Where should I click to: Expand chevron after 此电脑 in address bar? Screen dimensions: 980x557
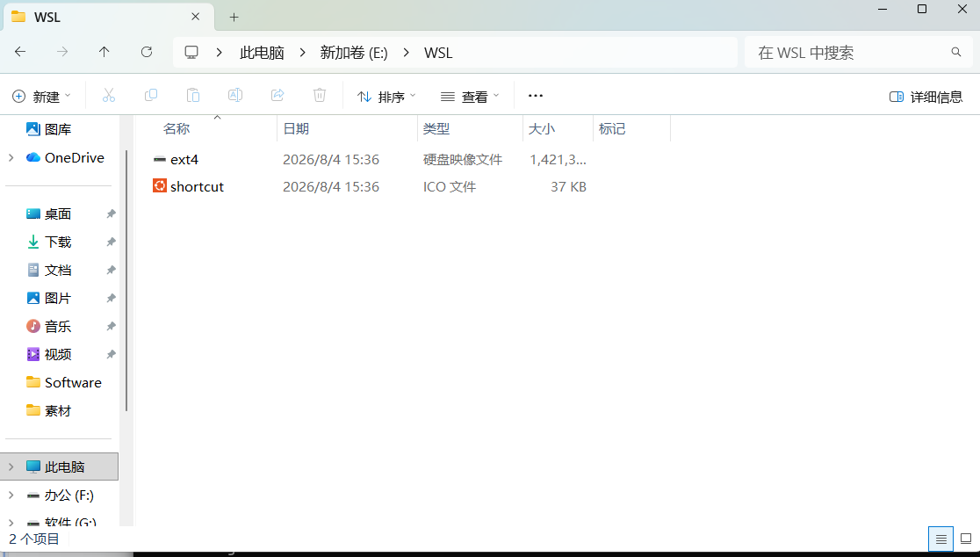tap(302, 53)
